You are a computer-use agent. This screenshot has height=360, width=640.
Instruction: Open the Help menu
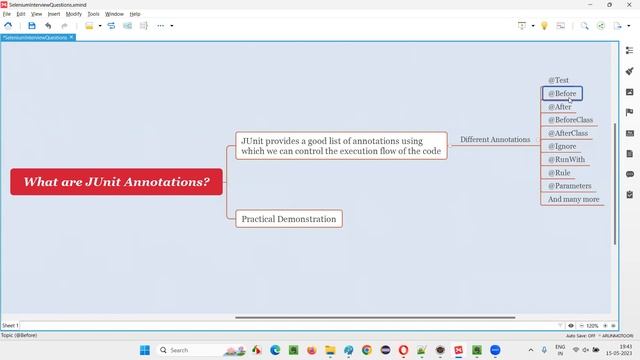[x=135, y=14]
